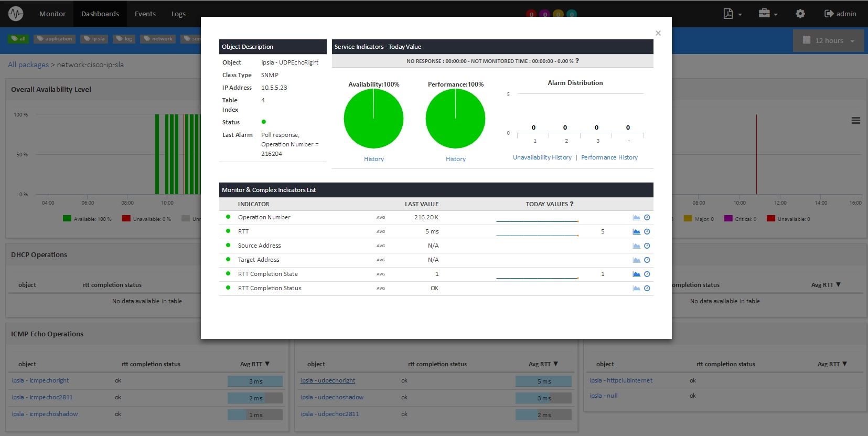This screenshot has height=436, width=868.
Task: Open ipsla - icmpechoshadow object link
Action: click(45, 414)
